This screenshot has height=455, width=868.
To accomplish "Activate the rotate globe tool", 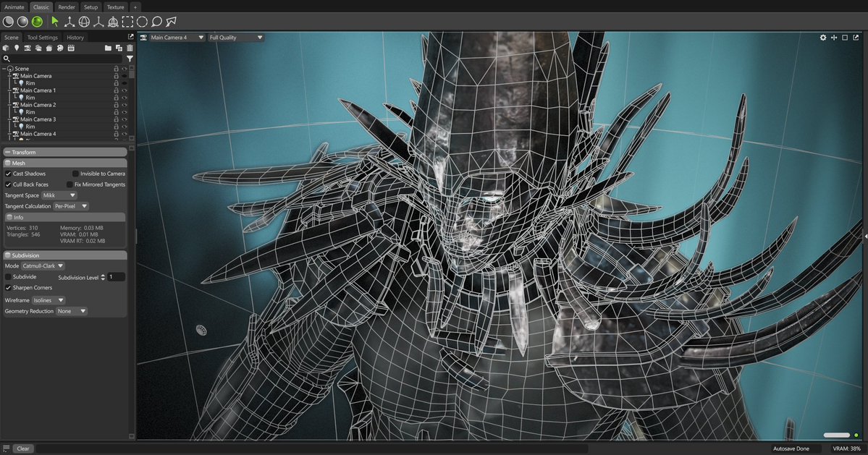I will point(84,22).
